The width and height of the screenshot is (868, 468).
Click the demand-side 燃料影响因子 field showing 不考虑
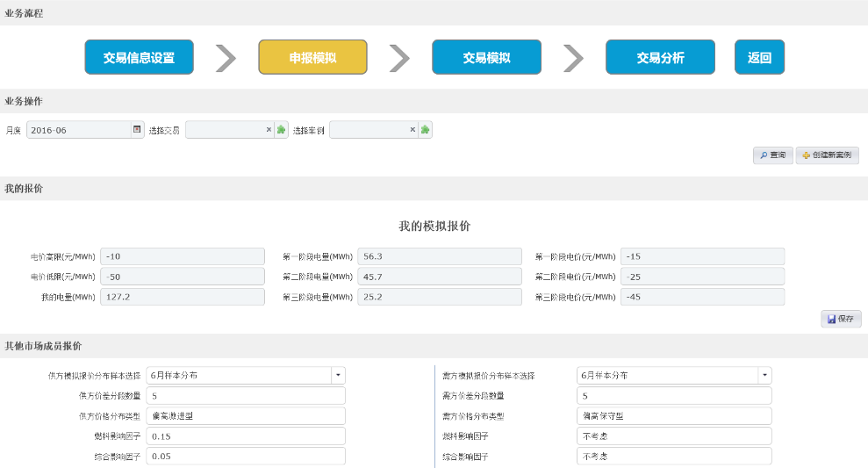pos(674,436)
